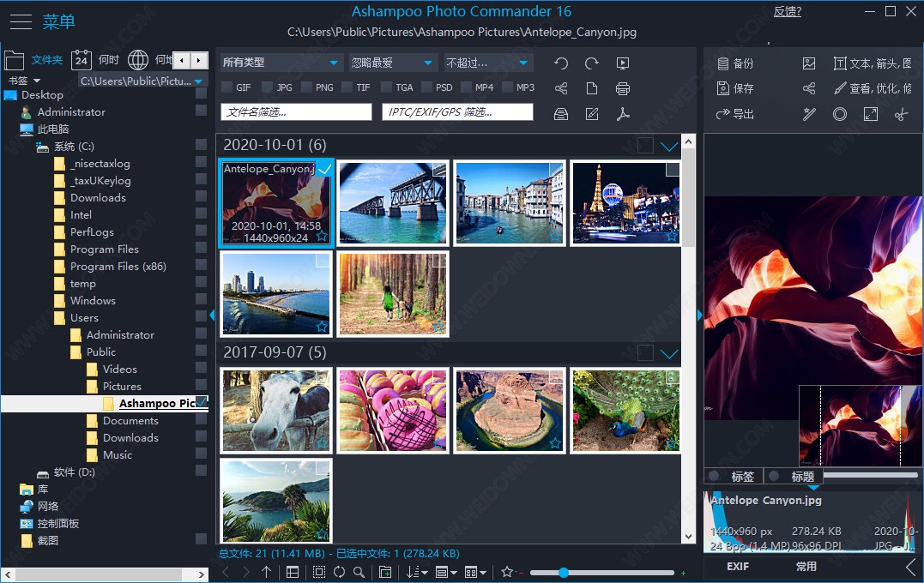Click the 导出 export button

pyautogui.click(x=735, y=115)
